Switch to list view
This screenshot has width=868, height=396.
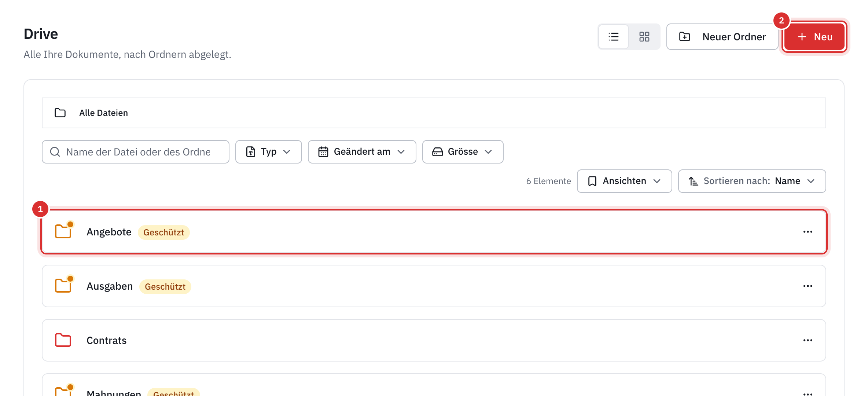[614, 37]
